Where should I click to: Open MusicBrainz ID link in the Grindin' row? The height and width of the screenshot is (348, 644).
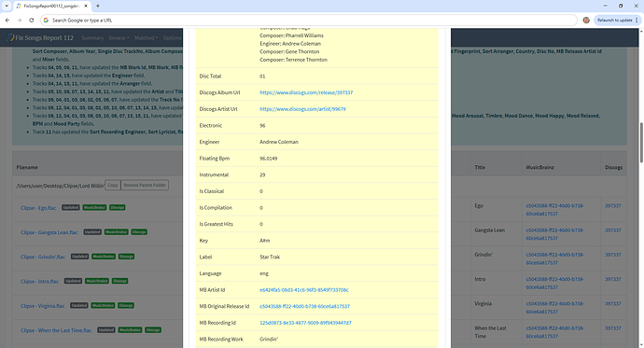pyautogui.click(x=555, y=258)
